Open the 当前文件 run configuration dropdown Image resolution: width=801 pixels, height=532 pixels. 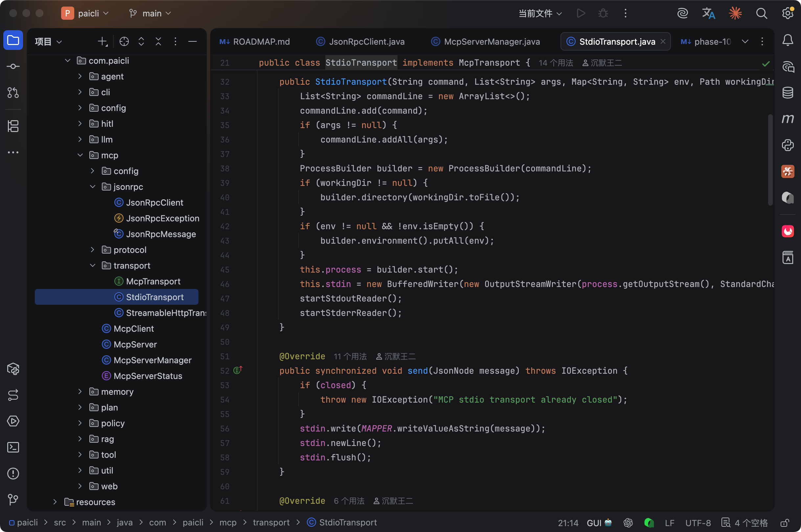(540, 13)
